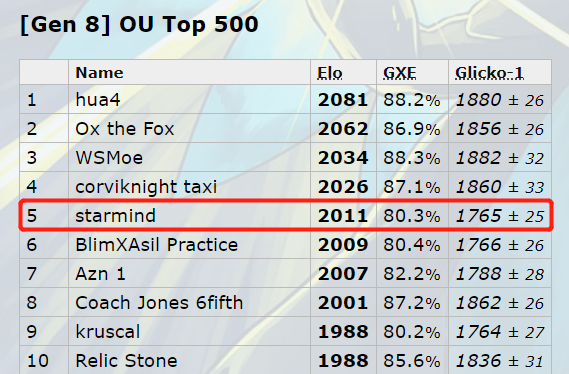569x374 pixels.
Task: Click the [Gen 8] OU Top 500 heading
Action: click(x=139, y=25)
